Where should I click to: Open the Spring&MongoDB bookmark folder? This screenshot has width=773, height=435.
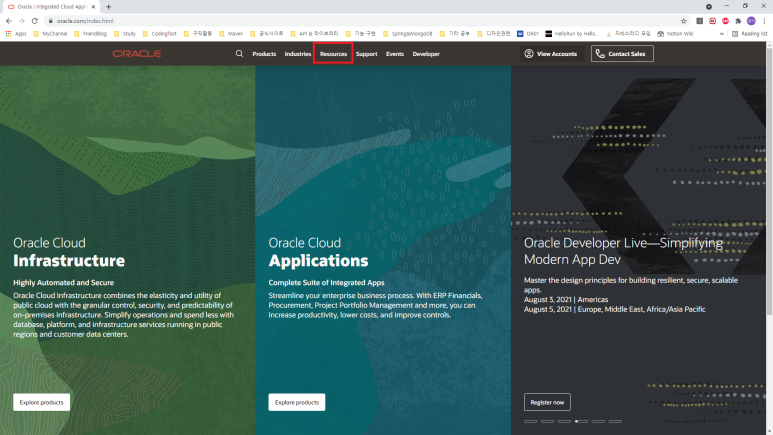click(x=407, y=34)
